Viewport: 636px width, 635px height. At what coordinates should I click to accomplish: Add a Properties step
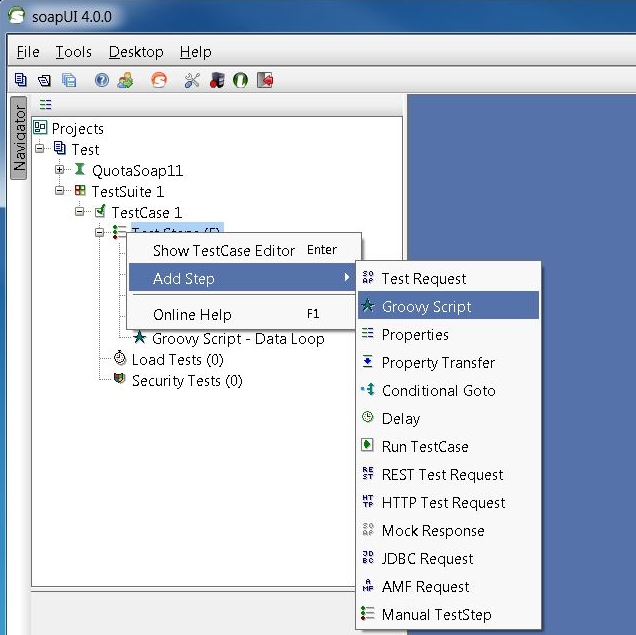click(x=448, y=334)
